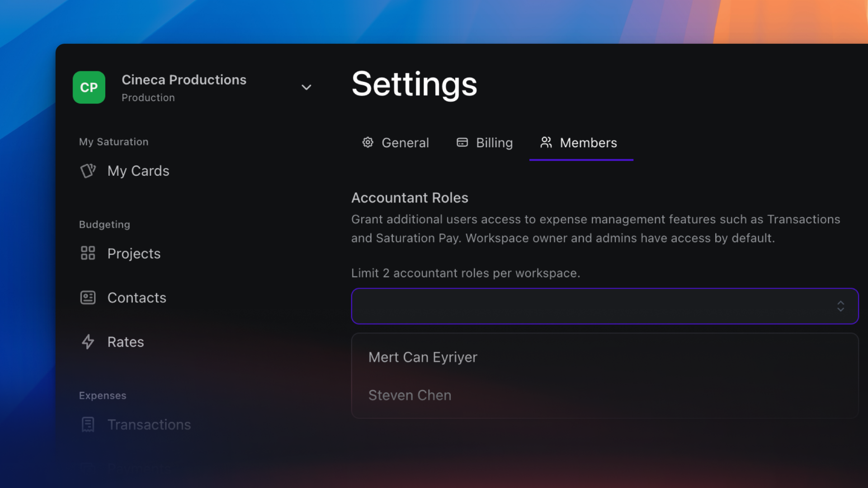Open the accountant role selector dropdown

[x=604, y=305]
